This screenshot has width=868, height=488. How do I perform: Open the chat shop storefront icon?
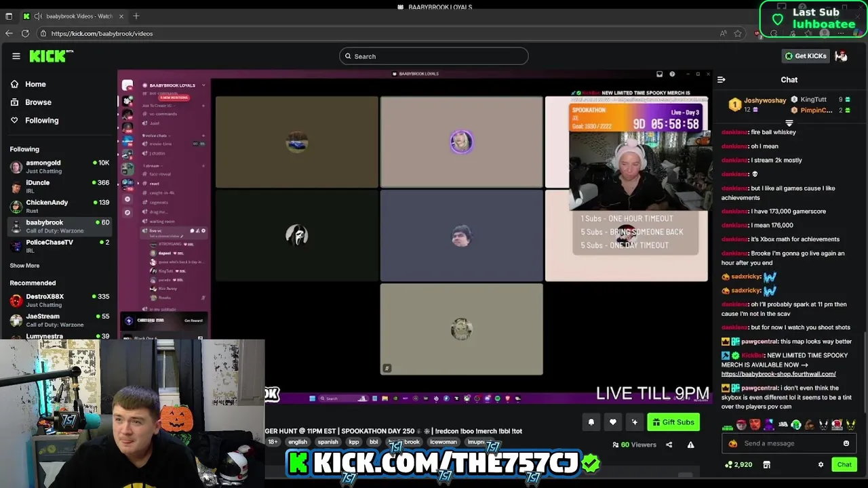point(766,465)
